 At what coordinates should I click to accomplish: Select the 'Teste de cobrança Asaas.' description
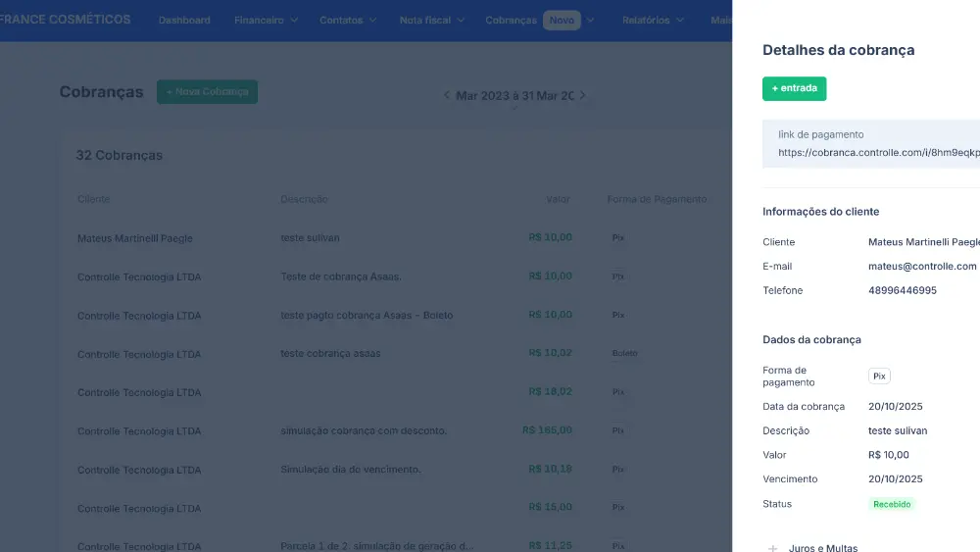tap(341, 276)
